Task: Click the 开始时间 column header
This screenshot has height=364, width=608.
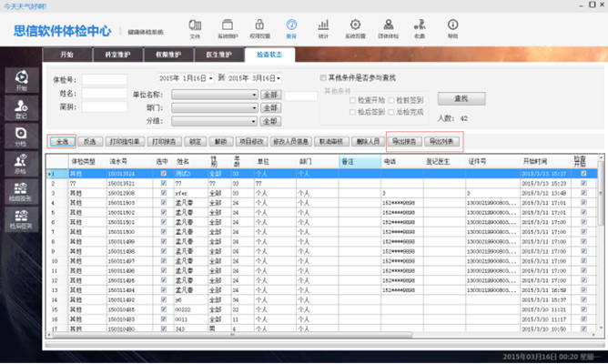Action: (545, 162)
